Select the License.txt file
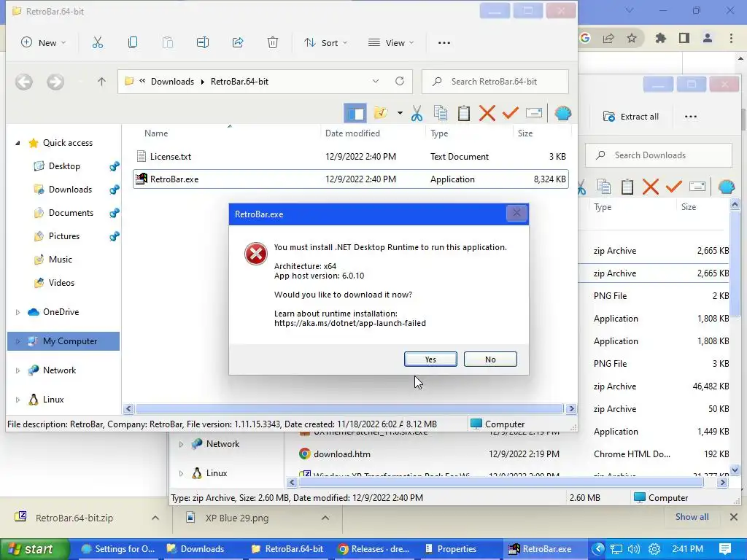The width and height of the screenshot is (747, 560). (171, 157)
